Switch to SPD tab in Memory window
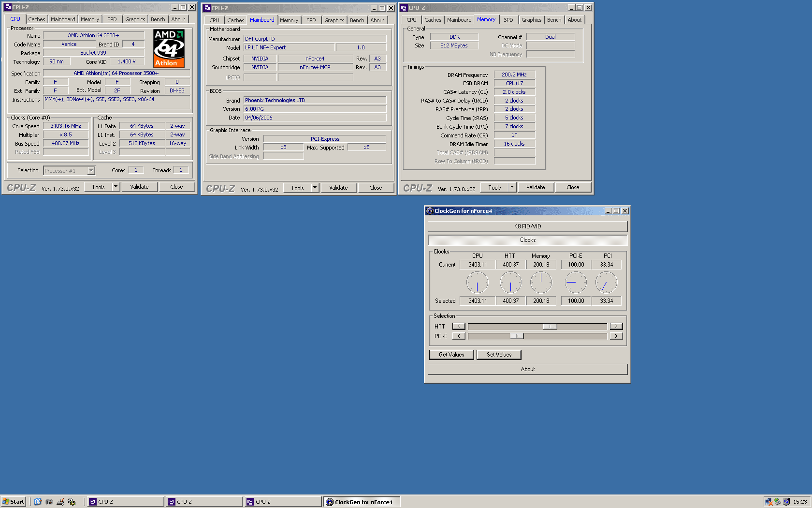Viewport: 812px width, 508px height. [x=508, y=20]
